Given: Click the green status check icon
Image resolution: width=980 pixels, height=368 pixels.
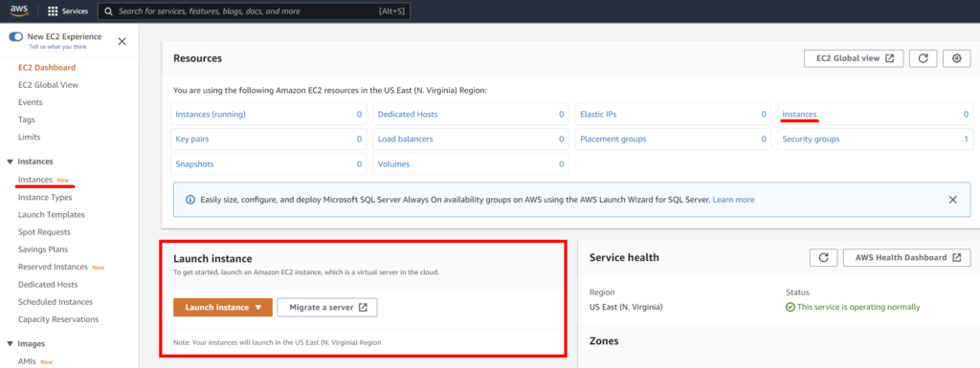Looking at the screenshot, I should tap(790, 307).
